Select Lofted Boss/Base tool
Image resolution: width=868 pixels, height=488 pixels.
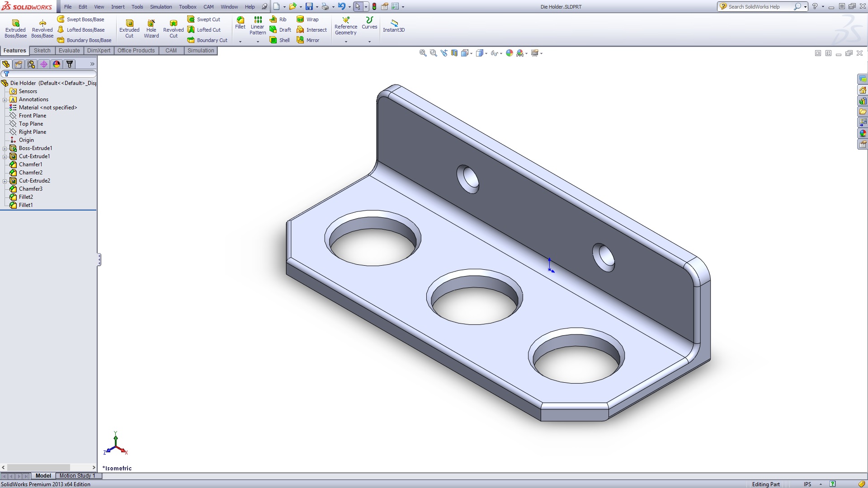[81, 30]
